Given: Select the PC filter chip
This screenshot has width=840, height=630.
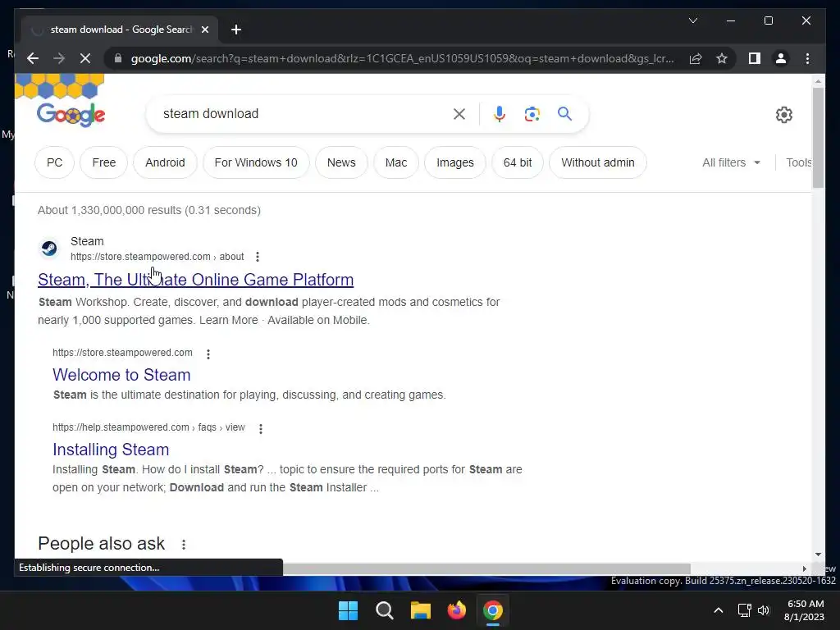Looking at the screenshot, I should [x=55, y=162].
